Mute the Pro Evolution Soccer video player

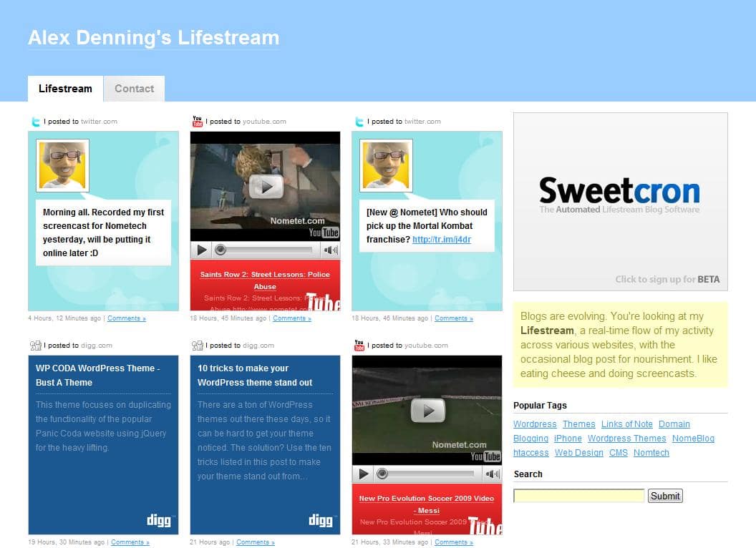point(492,473)
